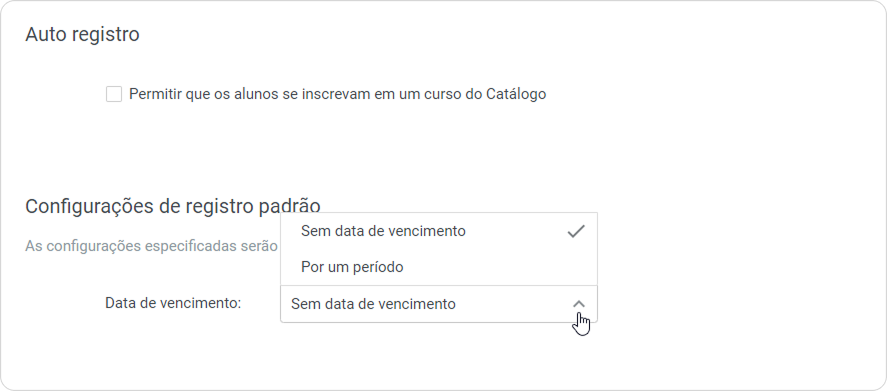Enable the Catálogo self-enrollment checkbox
This screenshot has width=887, height=391.
(114, 94)
